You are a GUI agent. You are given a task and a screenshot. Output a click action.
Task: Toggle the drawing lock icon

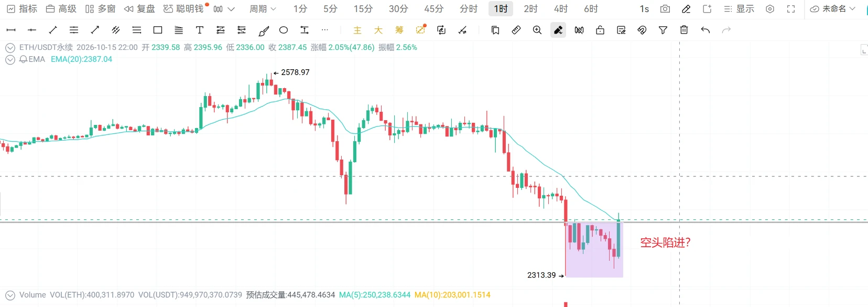(x=600, y=30)
